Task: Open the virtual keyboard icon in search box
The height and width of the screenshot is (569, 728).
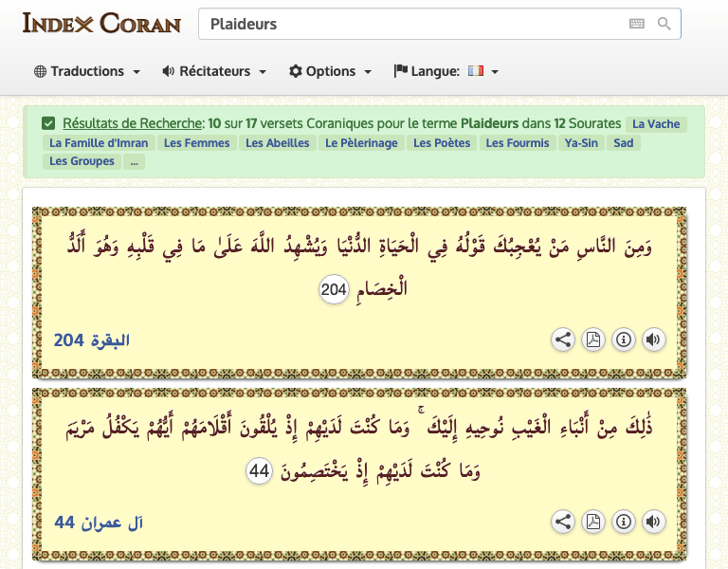Action: (637, 24)
